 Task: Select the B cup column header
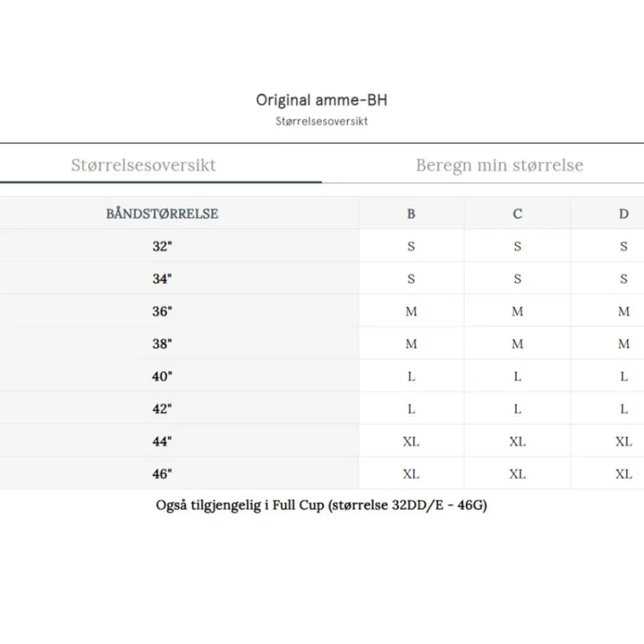412,214
